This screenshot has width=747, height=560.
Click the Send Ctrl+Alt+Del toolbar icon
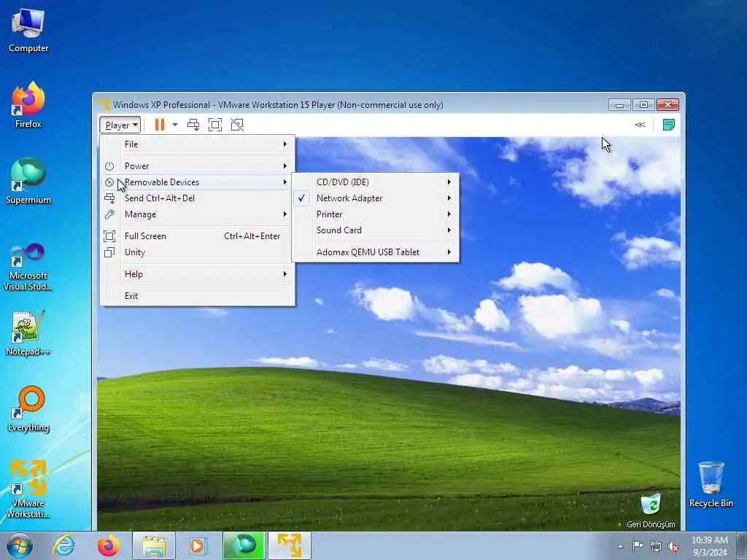point(193,125)
